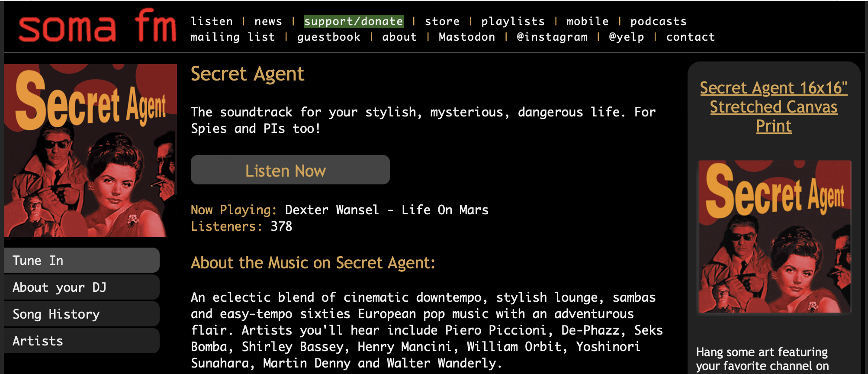
Task: Open the about page link
Action: pos(399,37)
